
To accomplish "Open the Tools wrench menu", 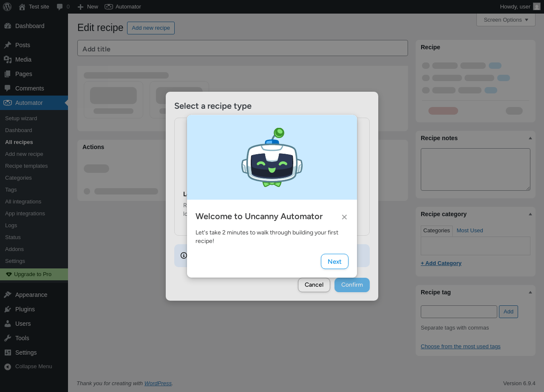I will click(34, 338).
